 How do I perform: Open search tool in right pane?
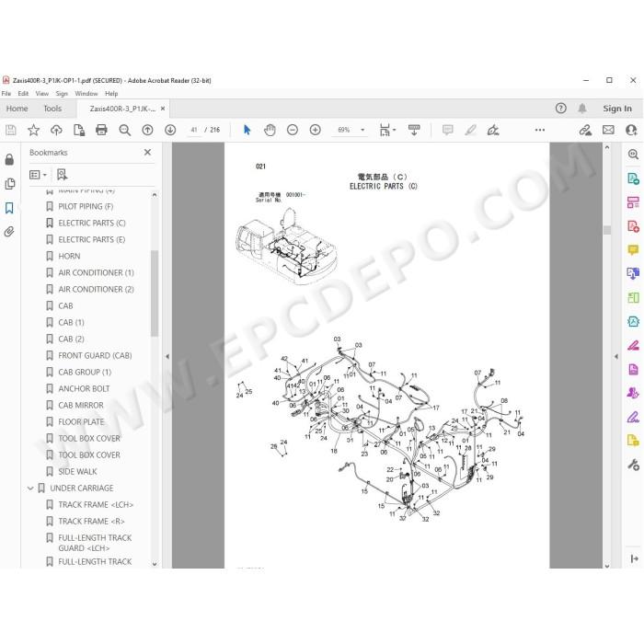tap(633, 155)
